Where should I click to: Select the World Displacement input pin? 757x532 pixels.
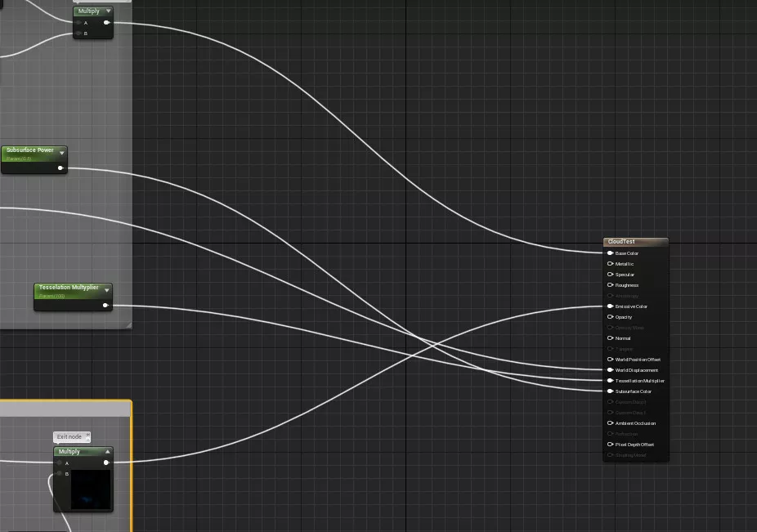pyautogui.click(x=610, y=370)
